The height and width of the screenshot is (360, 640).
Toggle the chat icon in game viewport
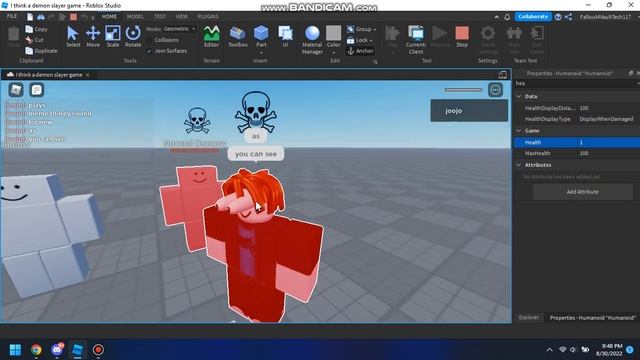(x=36, y=90)
